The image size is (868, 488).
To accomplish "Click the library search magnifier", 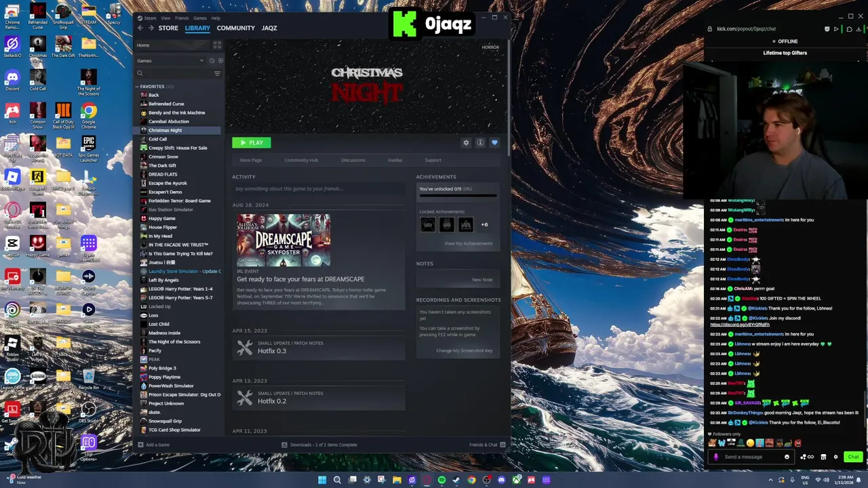I will 140,73.
